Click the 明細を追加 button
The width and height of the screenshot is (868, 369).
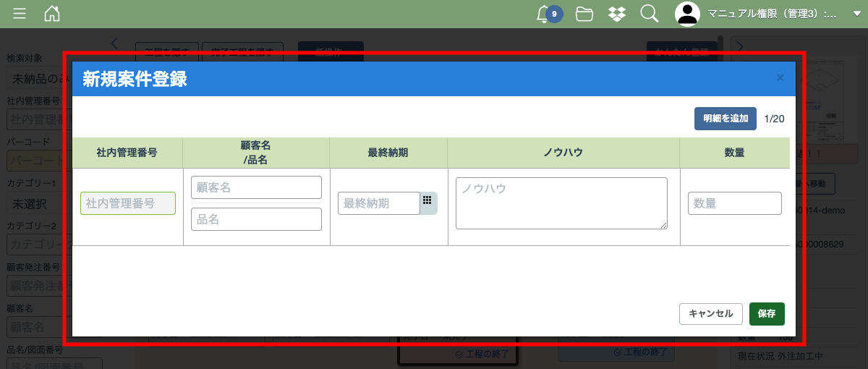coord(725,119)
